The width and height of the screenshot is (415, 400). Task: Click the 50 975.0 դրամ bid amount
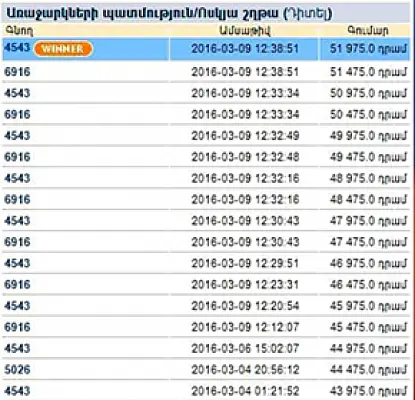368,93
